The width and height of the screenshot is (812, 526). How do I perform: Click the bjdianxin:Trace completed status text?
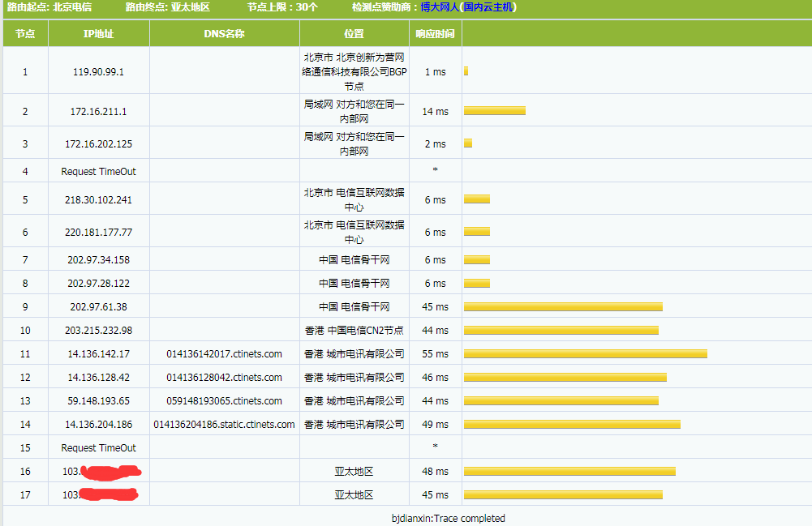pyautogui.click(x=448, y=518)
